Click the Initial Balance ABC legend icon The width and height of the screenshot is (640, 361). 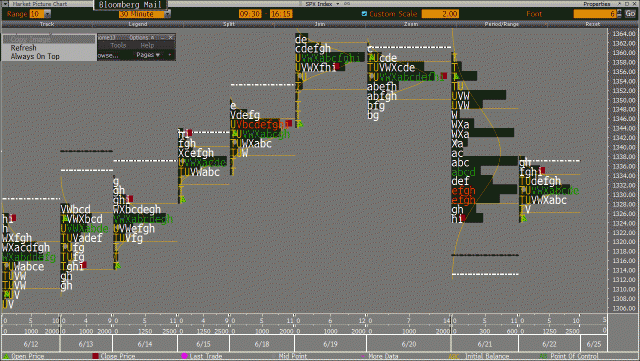coord(453,356)
